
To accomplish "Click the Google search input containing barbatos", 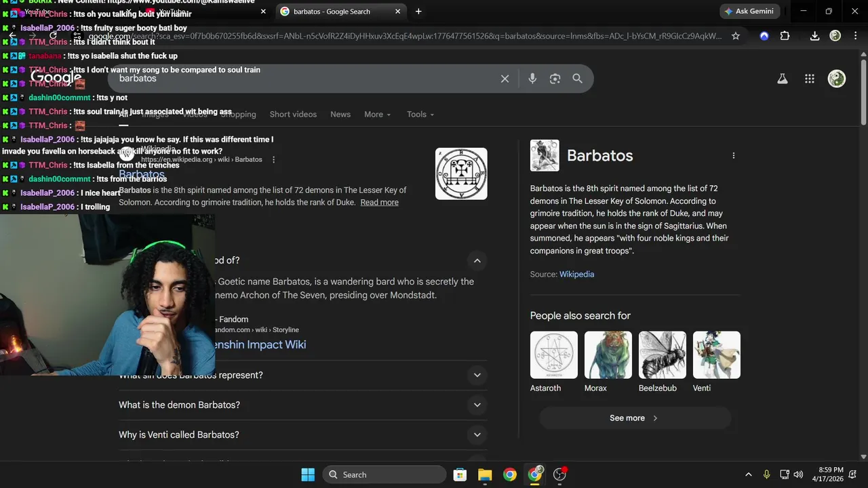I will tap(305, 79).
